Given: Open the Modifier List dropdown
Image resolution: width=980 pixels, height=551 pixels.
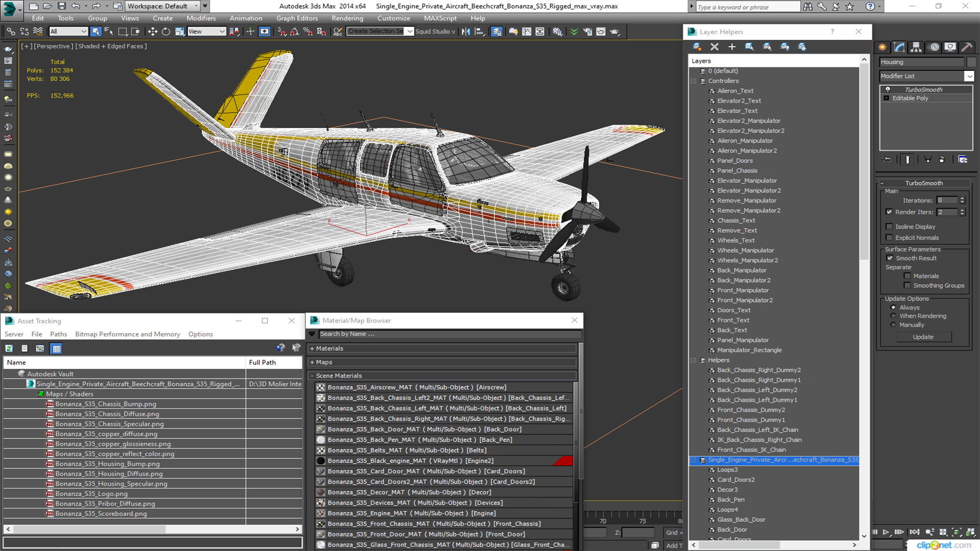Looking at the screenshot, I should point(969,76).
